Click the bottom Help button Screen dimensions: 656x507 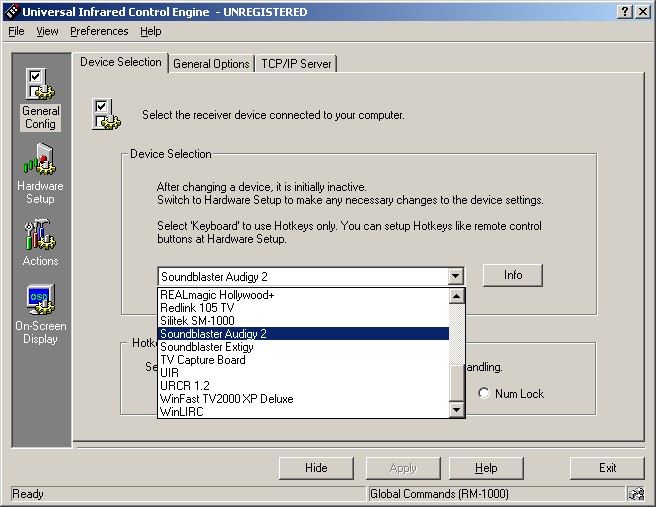point(486,468)
